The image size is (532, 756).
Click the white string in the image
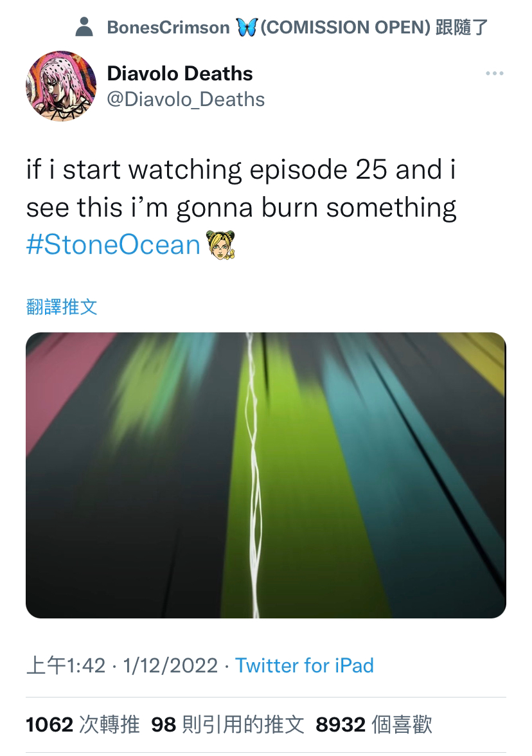[252, 475]
